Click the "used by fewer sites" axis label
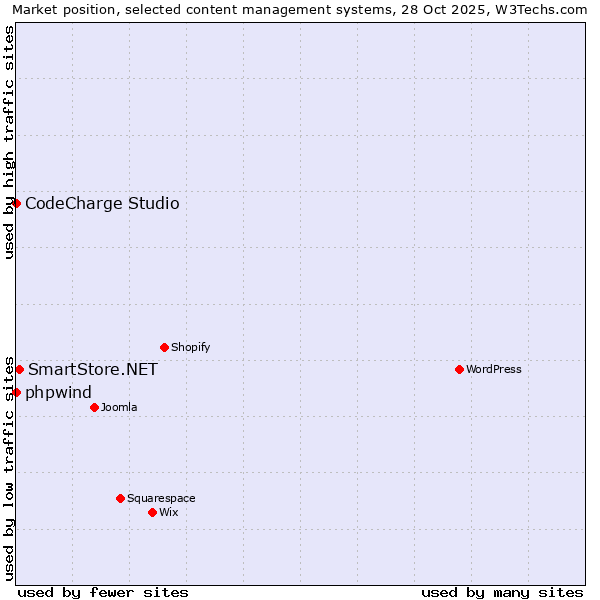Image resolution: width=600 pixels, height=600 pixels. coord(103,592)
